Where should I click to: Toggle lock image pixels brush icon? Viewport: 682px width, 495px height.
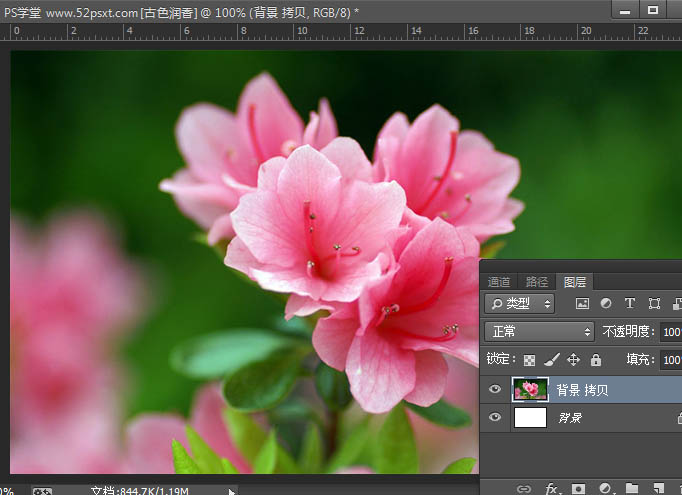pyautogui.click(x=551, y=359)
